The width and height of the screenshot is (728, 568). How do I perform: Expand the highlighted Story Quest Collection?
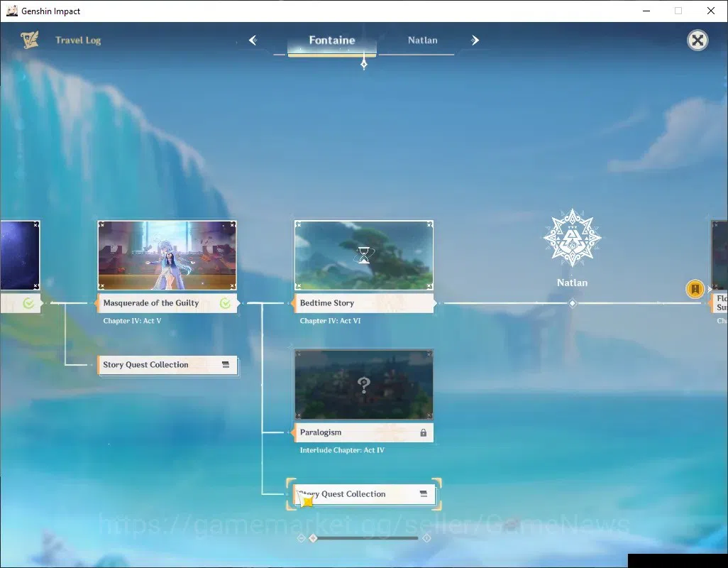[365, 494]
